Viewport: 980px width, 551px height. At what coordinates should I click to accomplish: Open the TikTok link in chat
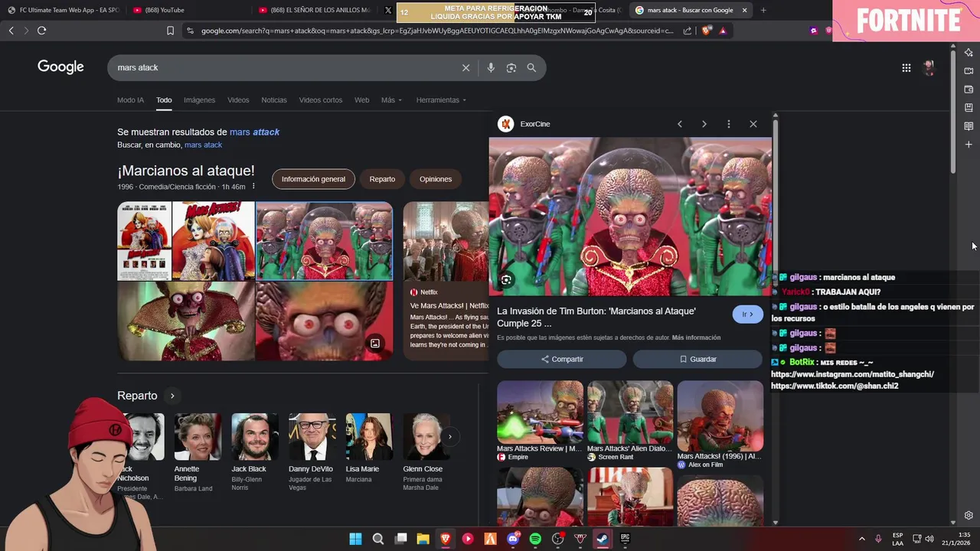pos(835,386)
